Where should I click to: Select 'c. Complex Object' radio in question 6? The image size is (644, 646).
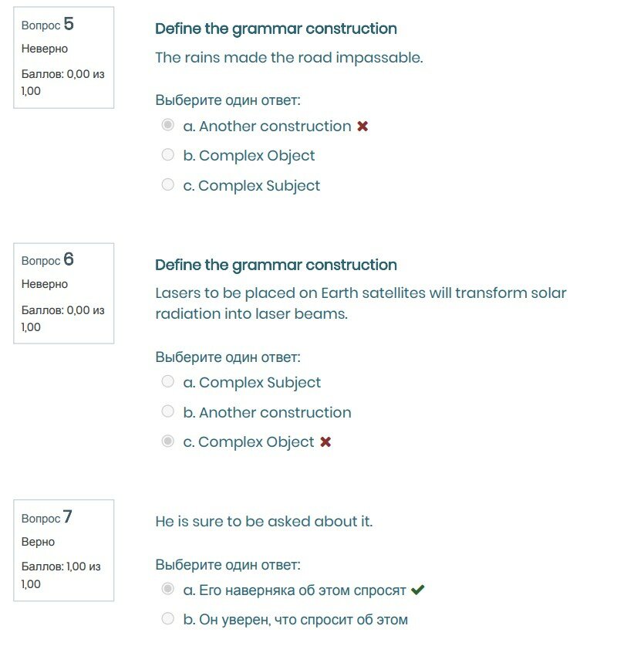point(167,441)
